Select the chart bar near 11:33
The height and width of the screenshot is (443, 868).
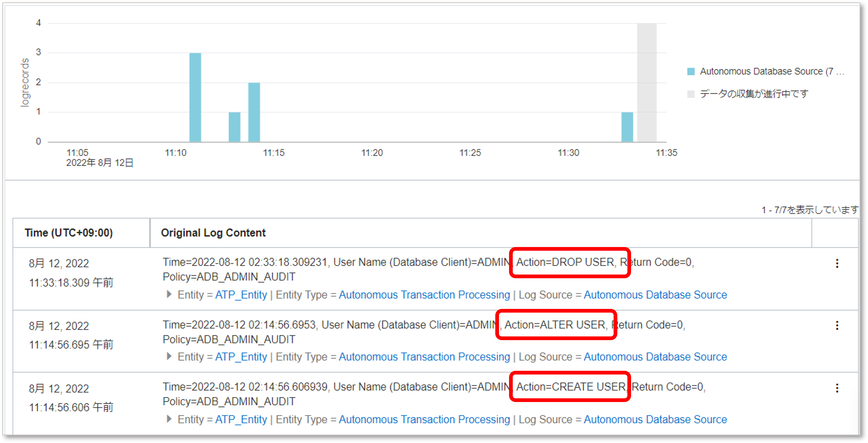pyautogui.click(x=627, y=127)
